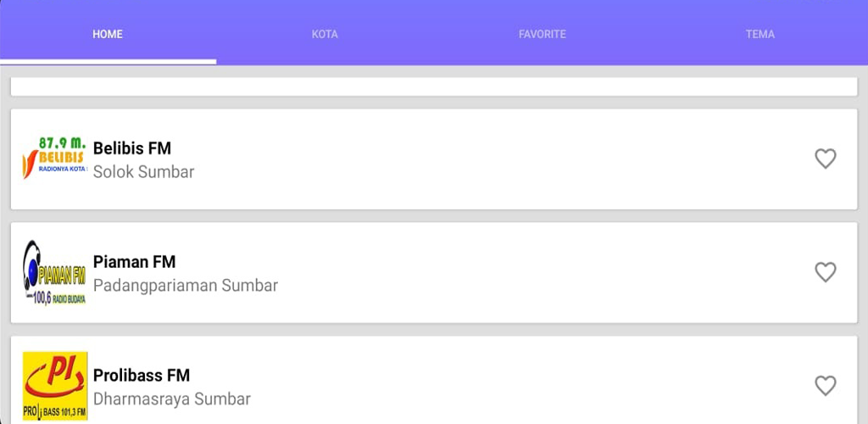Add Prolibass FM to favorites via heart
This screenshot has width=868, height=424.
825,386
